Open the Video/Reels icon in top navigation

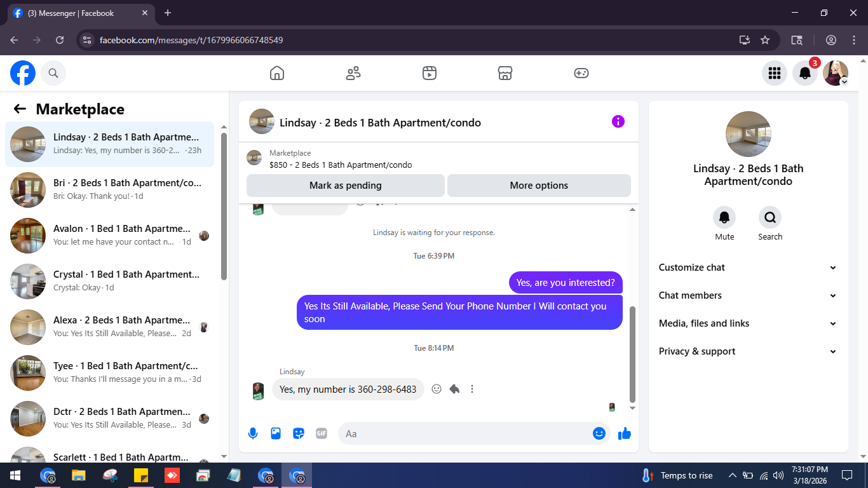430,73
